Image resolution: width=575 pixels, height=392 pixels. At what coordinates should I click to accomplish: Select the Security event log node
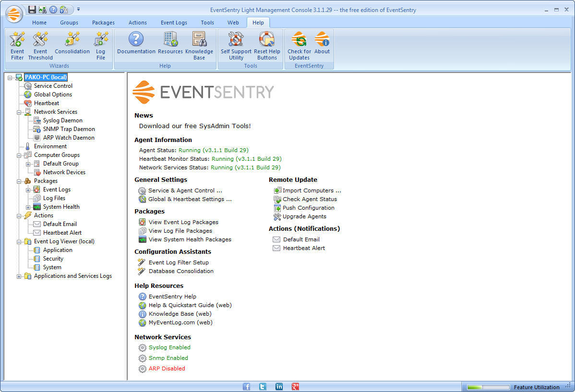coord(53,259)
